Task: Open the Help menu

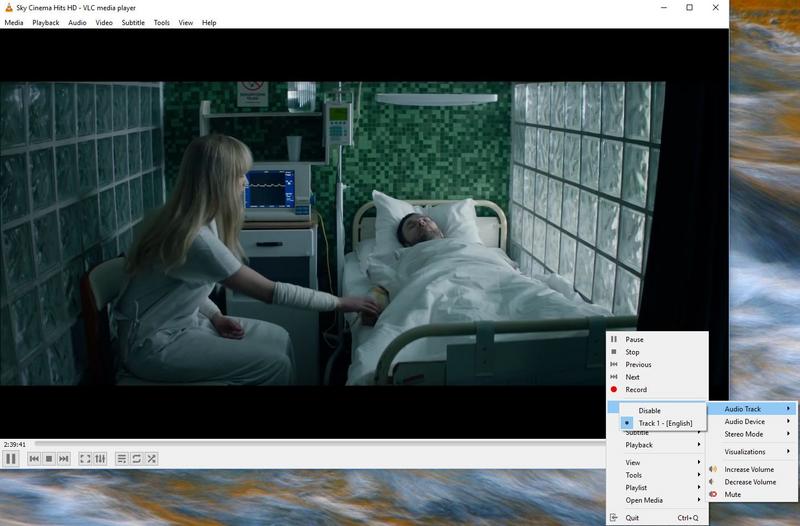Action: tap(209, 22)
